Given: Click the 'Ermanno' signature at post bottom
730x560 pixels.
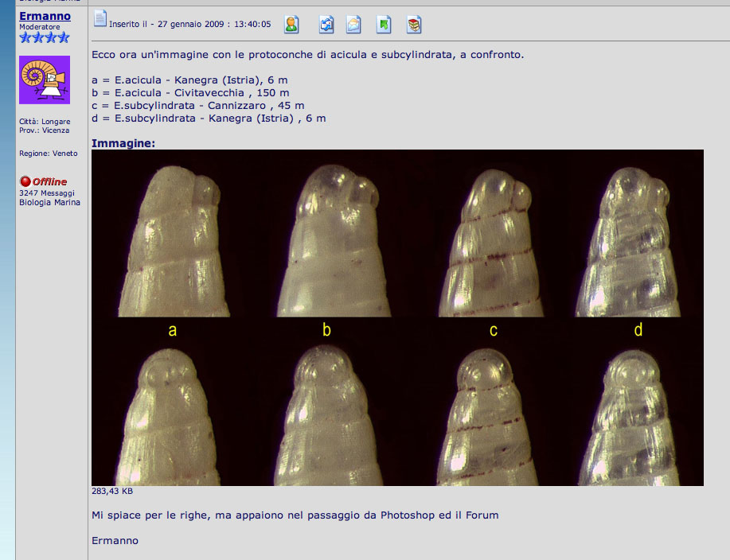Looking at the screenshot, I should 115,540.
